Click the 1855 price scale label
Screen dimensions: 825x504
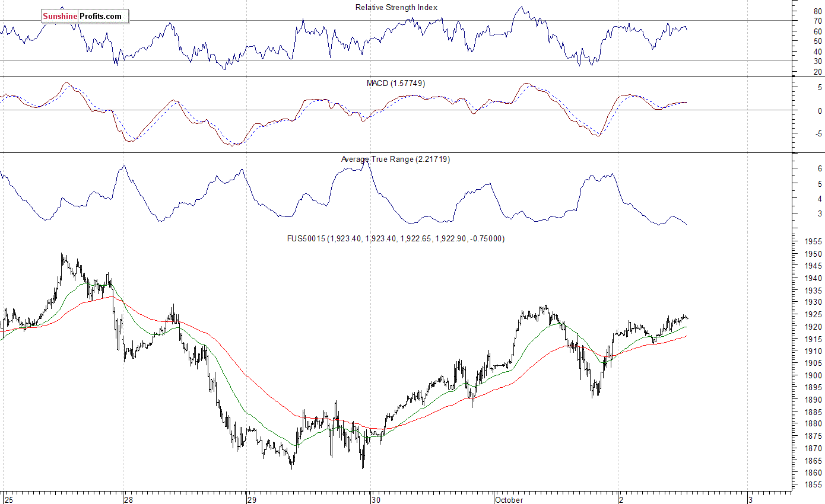coord(814,485)
